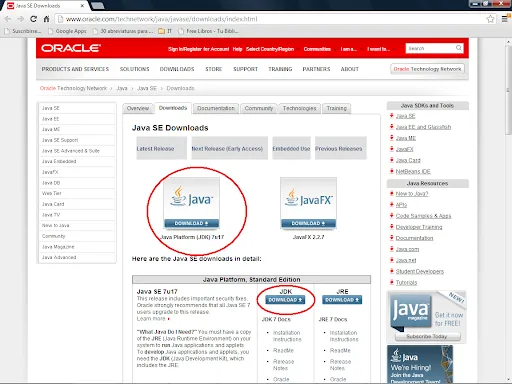Viewport: 512px width, 384px height.
Task: Click the address bar URL
Action: (x=162, y=19)
